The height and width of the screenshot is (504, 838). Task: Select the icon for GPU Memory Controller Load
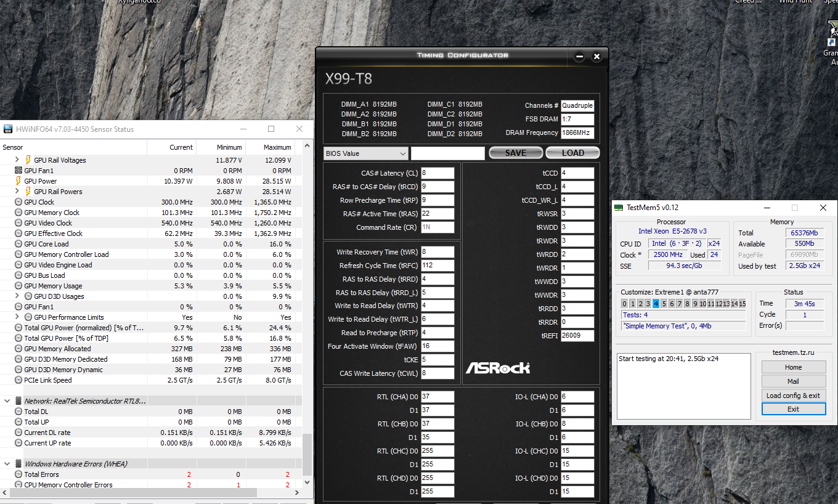coord(18,254)
